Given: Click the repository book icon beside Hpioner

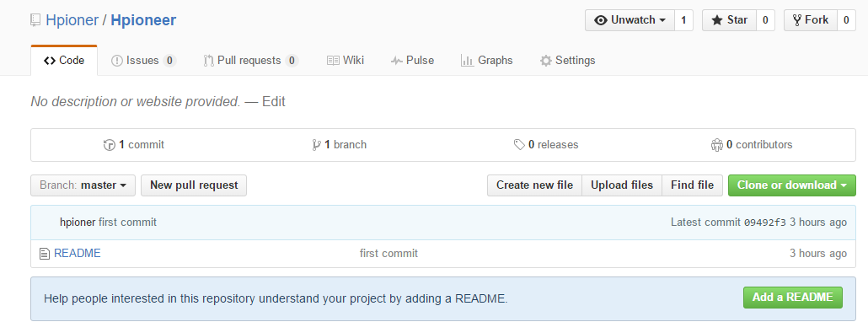Looking at the screenshot, I should (35, 20).
